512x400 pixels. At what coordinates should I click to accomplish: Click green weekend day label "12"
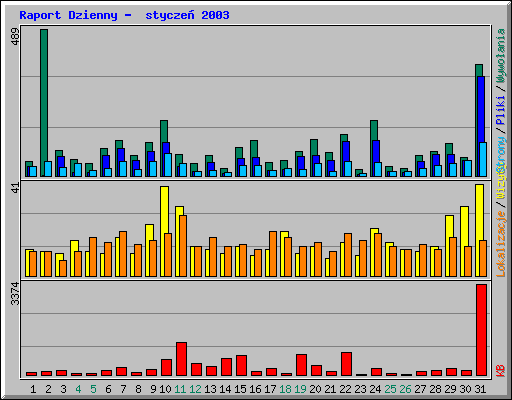[x=195, y=389]
